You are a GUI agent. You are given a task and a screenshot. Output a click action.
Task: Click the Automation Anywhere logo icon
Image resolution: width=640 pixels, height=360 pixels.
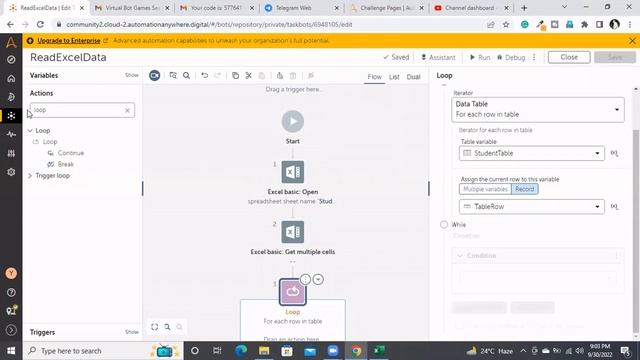(11, 42)
